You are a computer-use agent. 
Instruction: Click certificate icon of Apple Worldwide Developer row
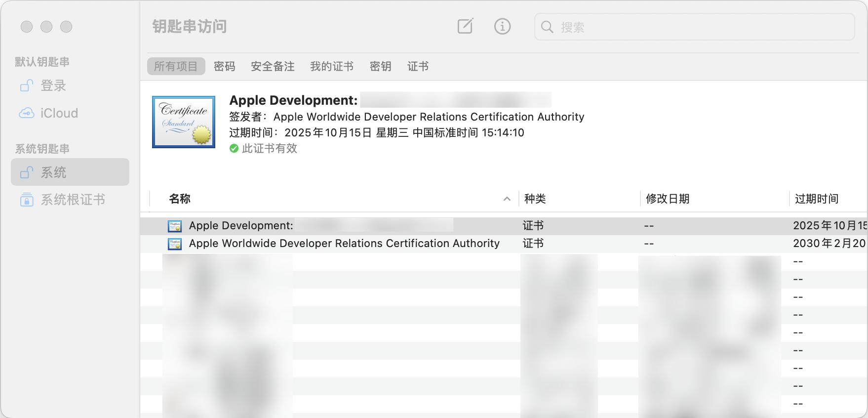pyautogui.click(x=175, y=244)
